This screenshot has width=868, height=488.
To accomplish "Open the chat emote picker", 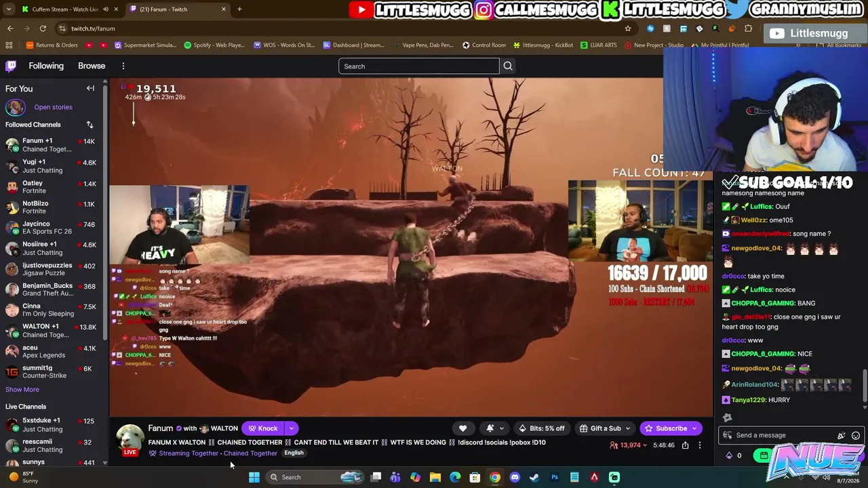I will click(856, 435).
